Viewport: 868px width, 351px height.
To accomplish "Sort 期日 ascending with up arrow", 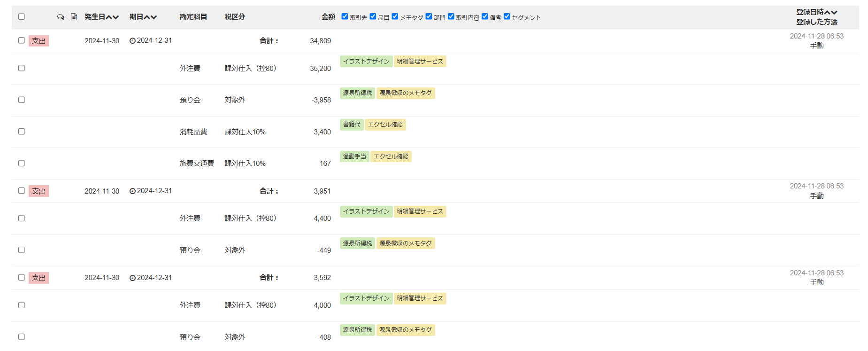I will pos(147,17).
